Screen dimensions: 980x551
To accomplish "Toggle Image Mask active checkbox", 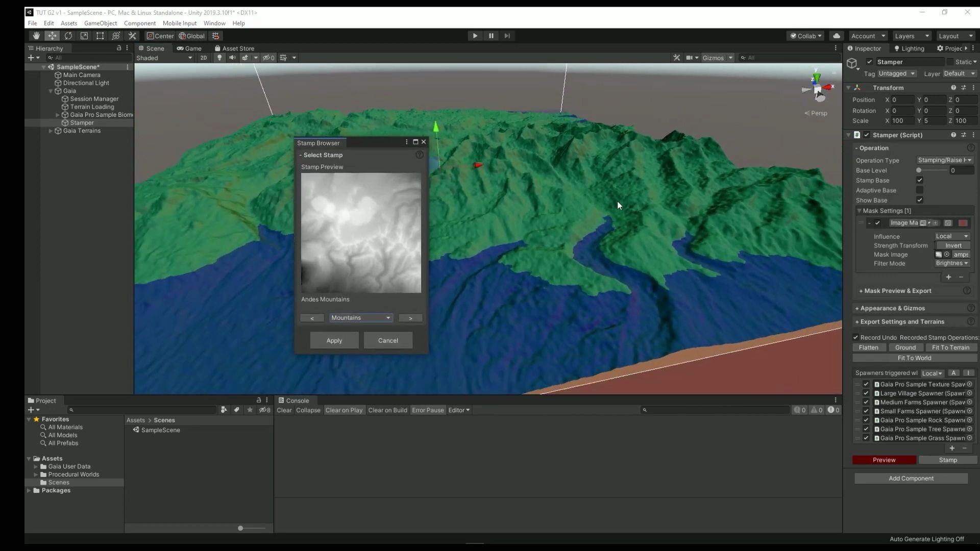I will 877,223.
